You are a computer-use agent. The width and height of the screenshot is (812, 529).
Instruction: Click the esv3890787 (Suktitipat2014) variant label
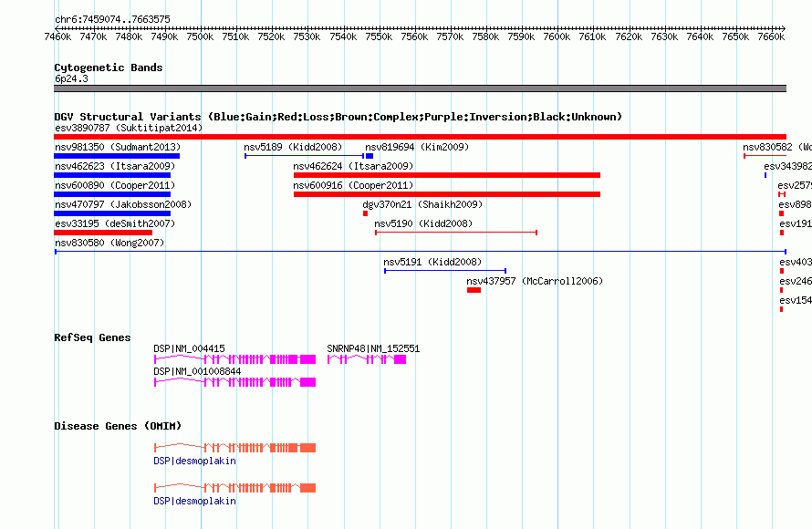point(129,128)
